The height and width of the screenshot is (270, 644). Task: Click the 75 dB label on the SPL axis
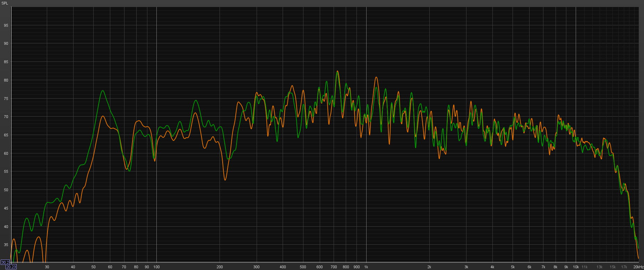pyautogui.click(x=6, y=99)
